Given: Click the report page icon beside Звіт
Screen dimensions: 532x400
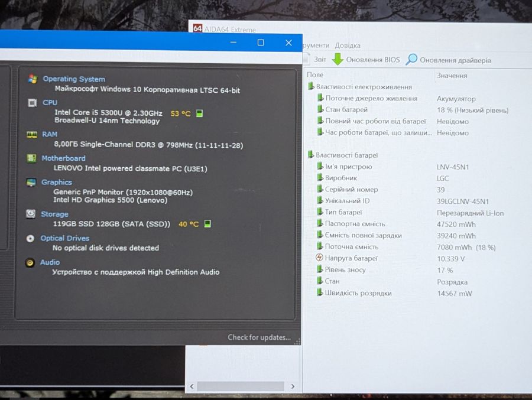Looking at the screenshot, I should [306, 59].
